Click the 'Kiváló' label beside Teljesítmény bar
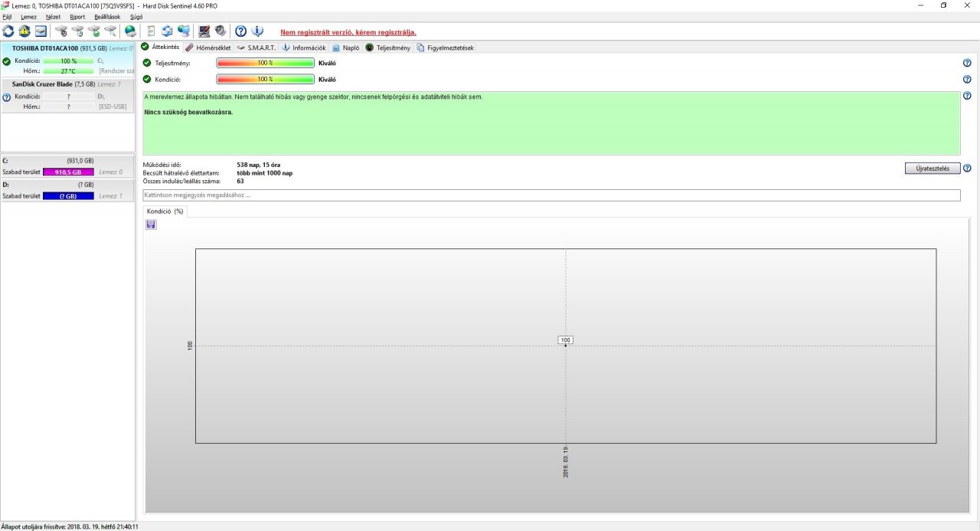The image size is (980, 531). [327, 63]
